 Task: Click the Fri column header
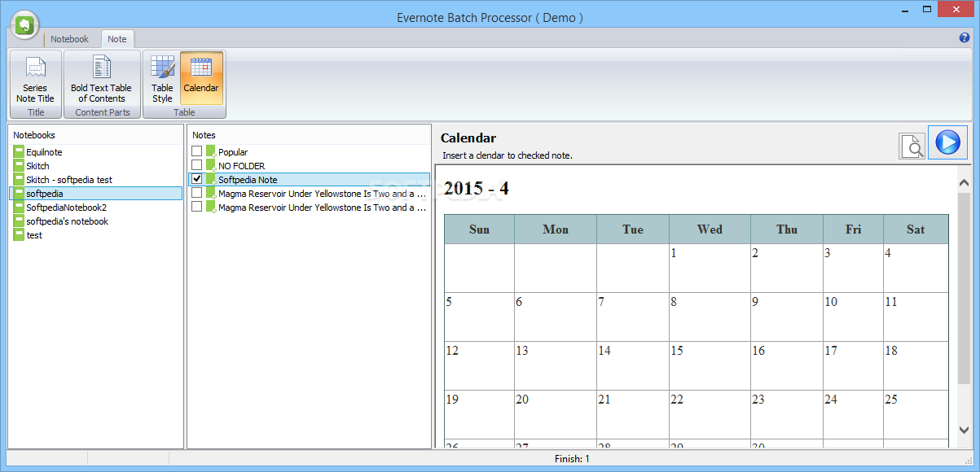853,229
